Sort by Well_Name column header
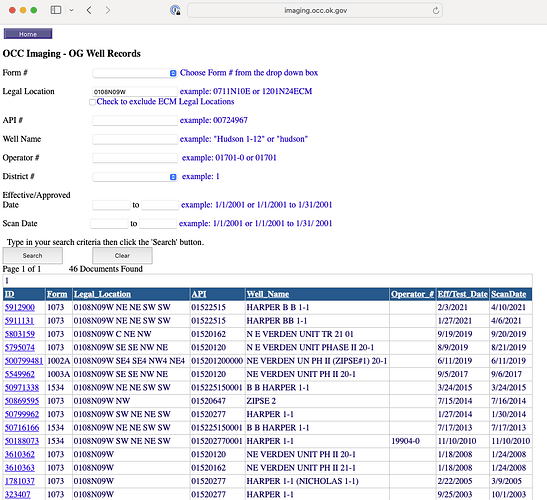This screenshot has width=547, height=500. (268, 294)
